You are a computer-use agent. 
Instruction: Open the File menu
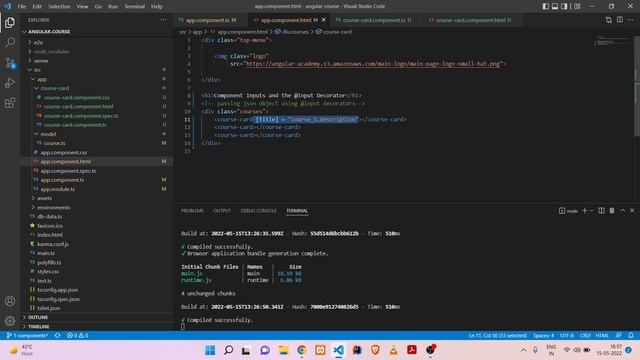pos(22,6)
